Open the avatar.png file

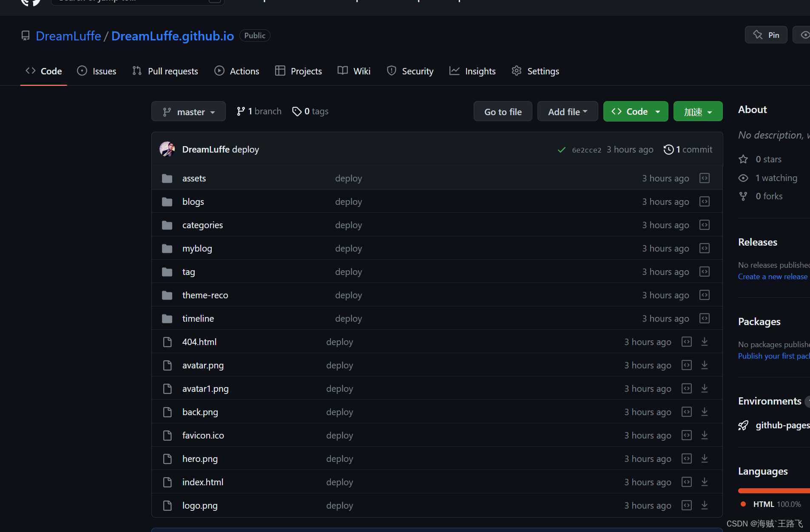(203, 365)
